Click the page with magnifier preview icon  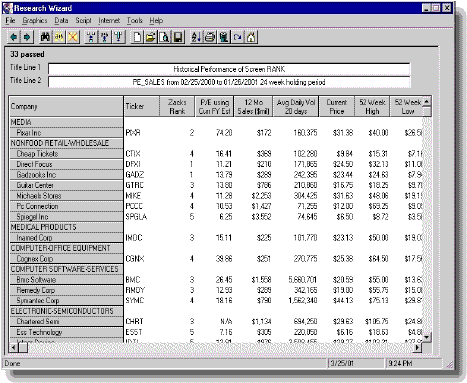164,37
